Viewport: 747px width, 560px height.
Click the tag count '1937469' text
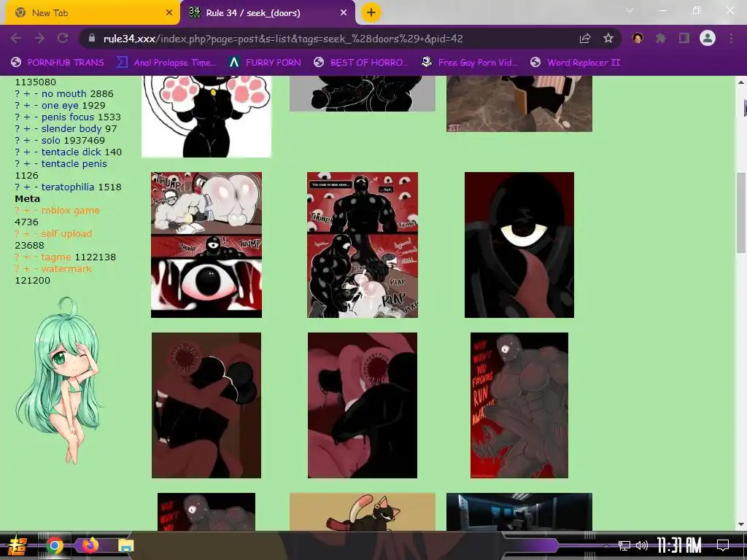tap(84, 140)
